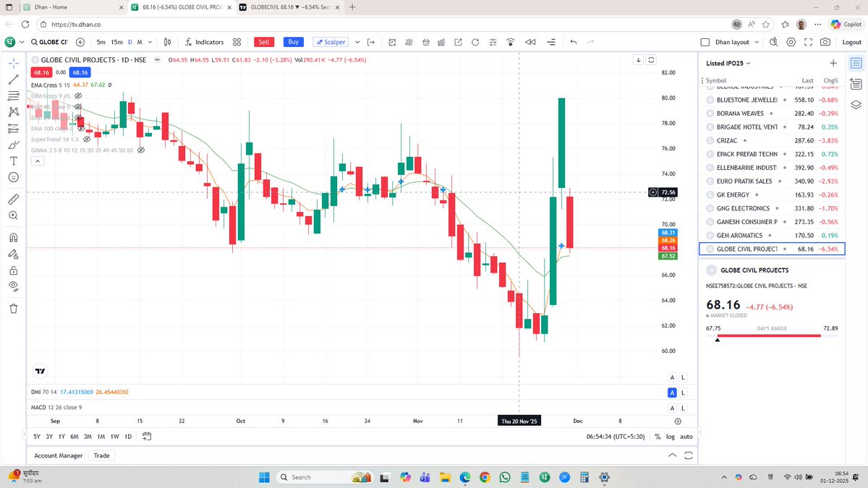Screen dimensions: 868x488
Task: Open the emoji icons tool
Action: pyautogui.click(x=13, y=177)
